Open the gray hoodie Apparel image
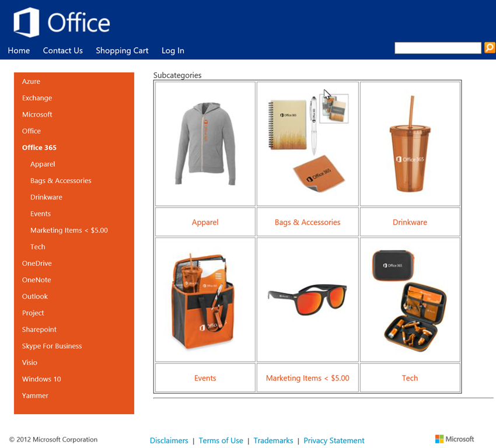 205,143
